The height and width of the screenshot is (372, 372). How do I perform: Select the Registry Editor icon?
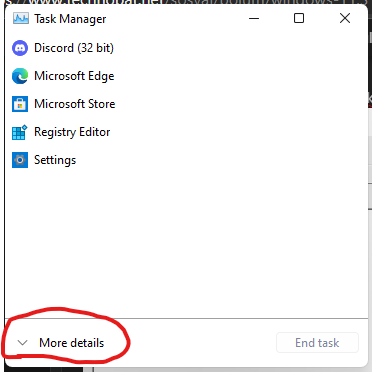(x=20, y=132)
